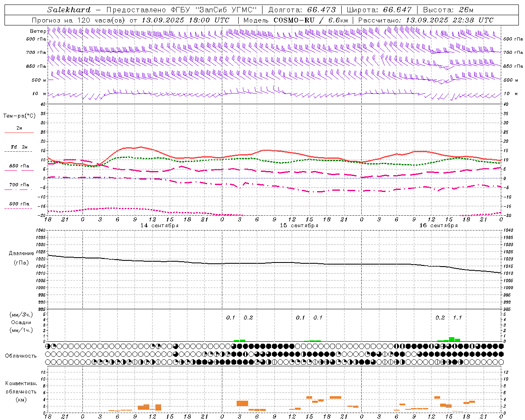
Task: Click the red 2м temperature legend line
Action: coord(19,132)
